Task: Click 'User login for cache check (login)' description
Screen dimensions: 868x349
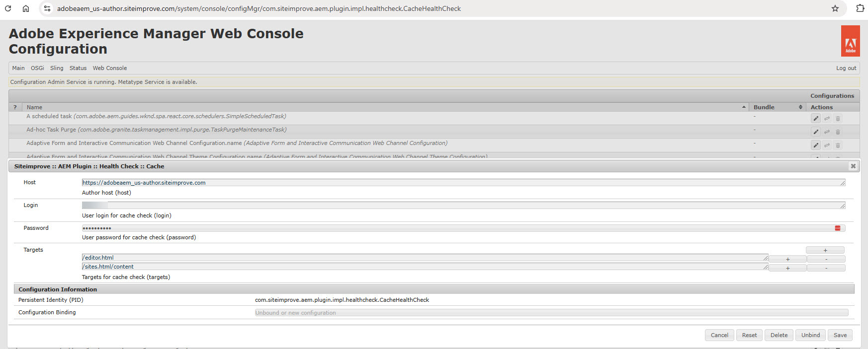Action: pos(127,215)
